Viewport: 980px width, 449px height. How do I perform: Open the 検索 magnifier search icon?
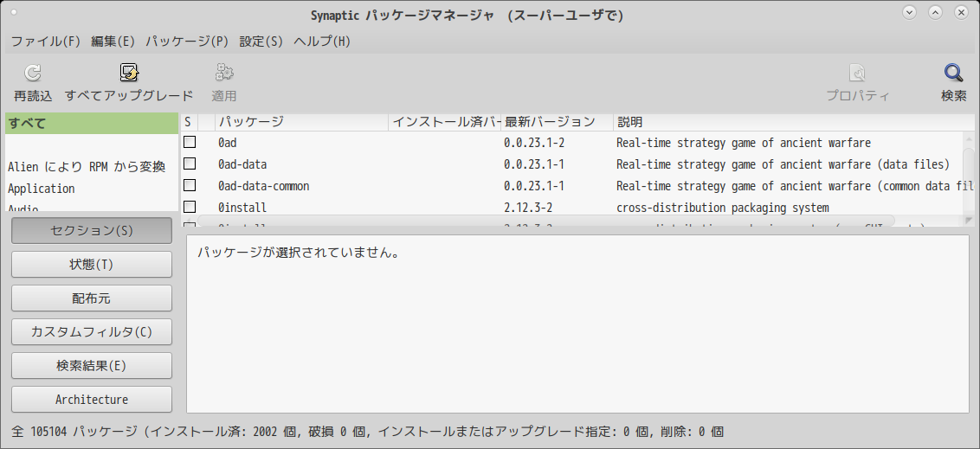click(x=954, y=73)
